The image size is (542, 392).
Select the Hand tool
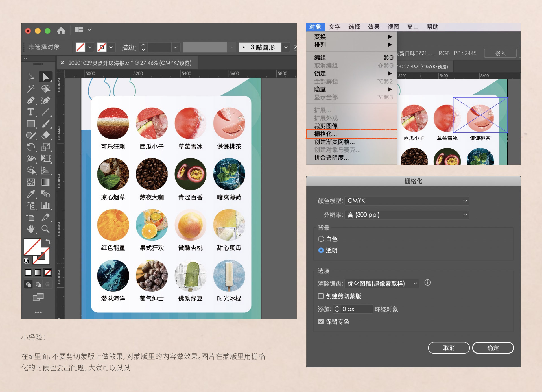pyautogui.click(x=31, y=229)
